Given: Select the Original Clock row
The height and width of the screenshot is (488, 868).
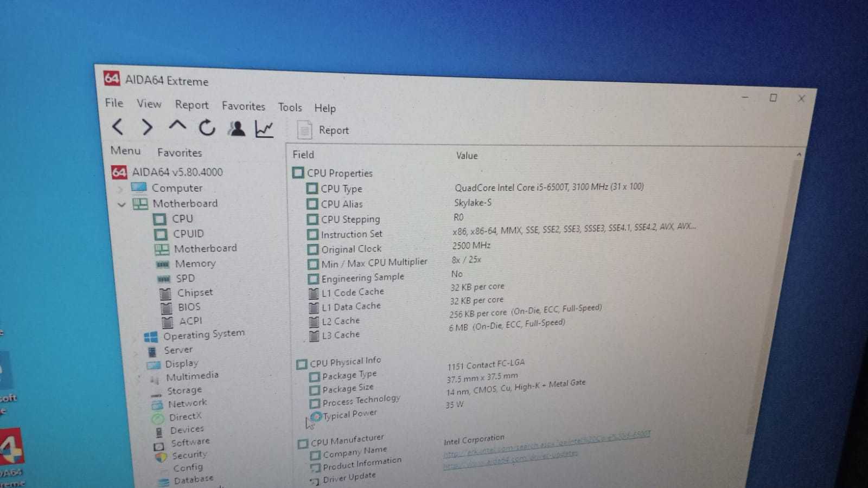Looking at the screenshot, I should tap(351, 249).
